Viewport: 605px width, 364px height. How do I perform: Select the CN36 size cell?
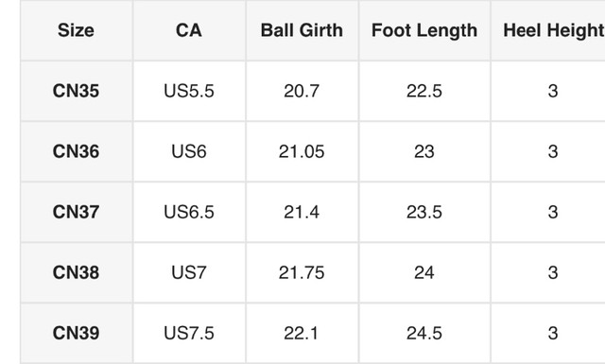[x=76, y=151]
